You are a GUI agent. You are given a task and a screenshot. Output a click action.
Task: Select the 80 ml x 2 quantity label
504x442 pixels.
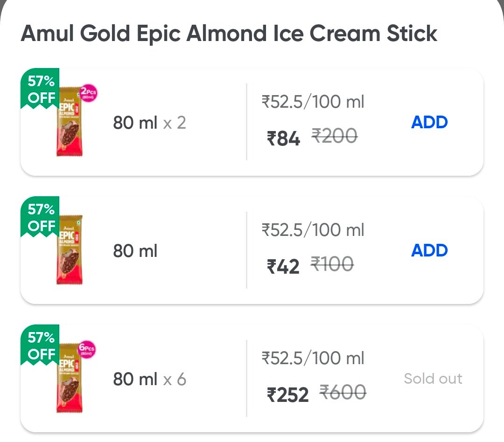[149, 123]
